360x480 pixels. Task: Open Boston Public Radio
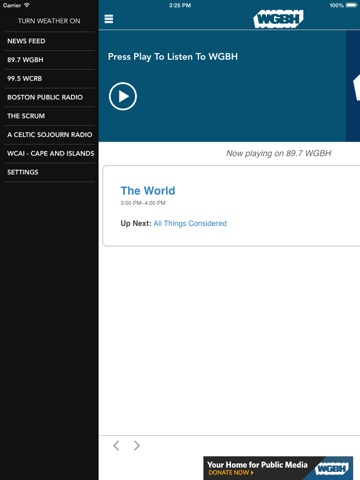click(49, 97)
